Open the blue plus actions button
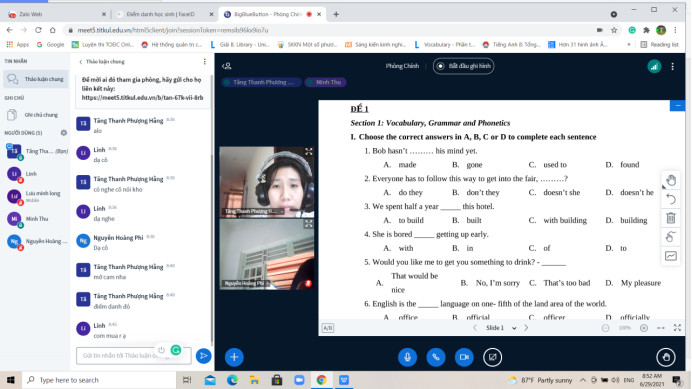 point(234,357)
